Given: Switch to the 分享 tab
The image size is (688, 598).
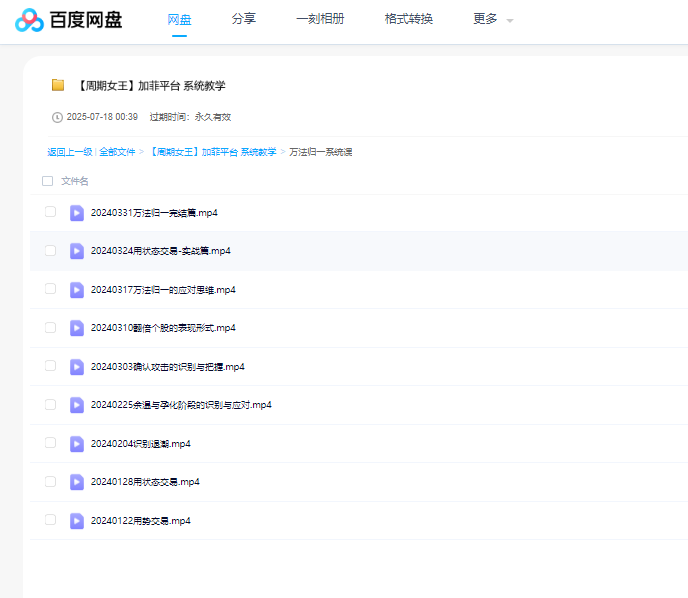Looking at the screenshot, I should (243, 19).
